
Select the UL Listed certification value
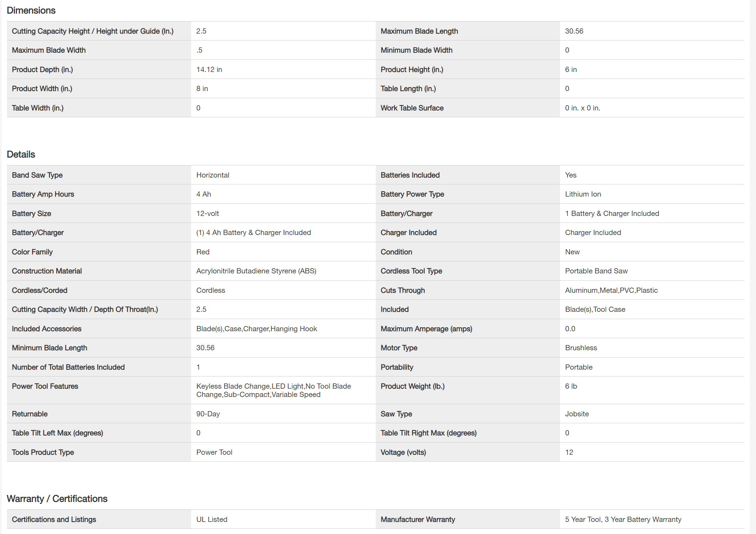(212, 519)
